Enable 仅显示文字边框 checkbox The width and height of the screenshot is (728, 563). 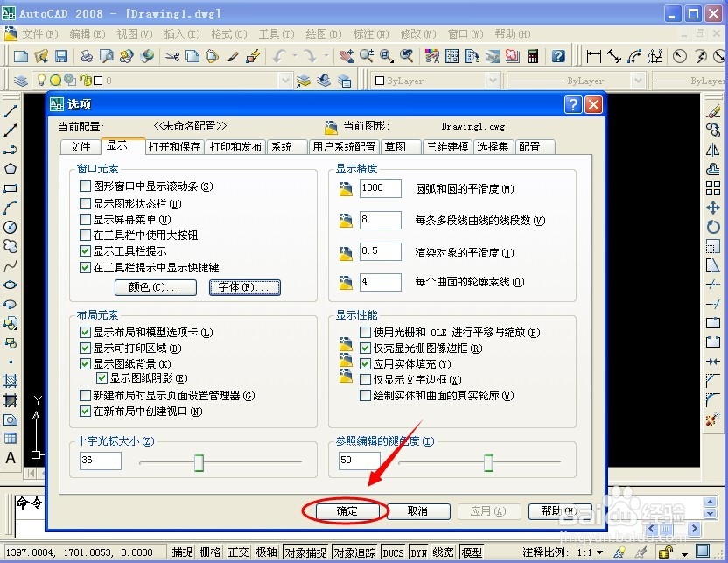tap(366, 379)
